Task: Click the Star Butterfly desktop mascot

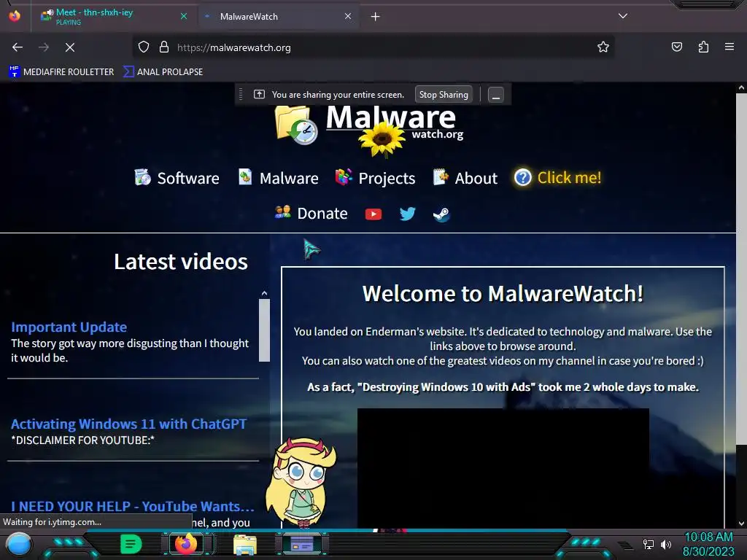Action: [301, 482]
